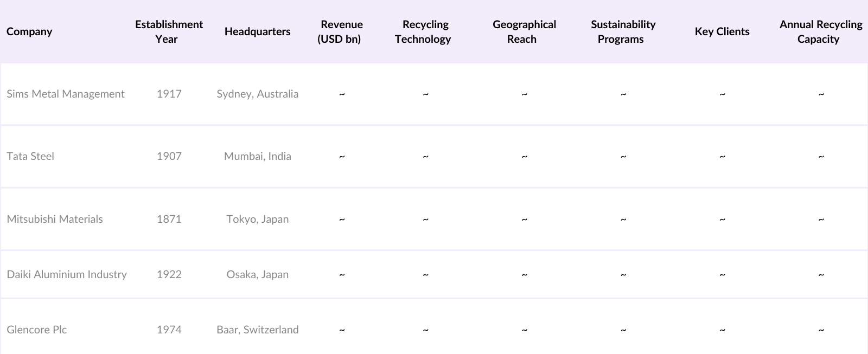Screen dimensions: 868x354
Task: Click the Glencore Plc company name
Action: pyautogui.click(x=37, y=330)
